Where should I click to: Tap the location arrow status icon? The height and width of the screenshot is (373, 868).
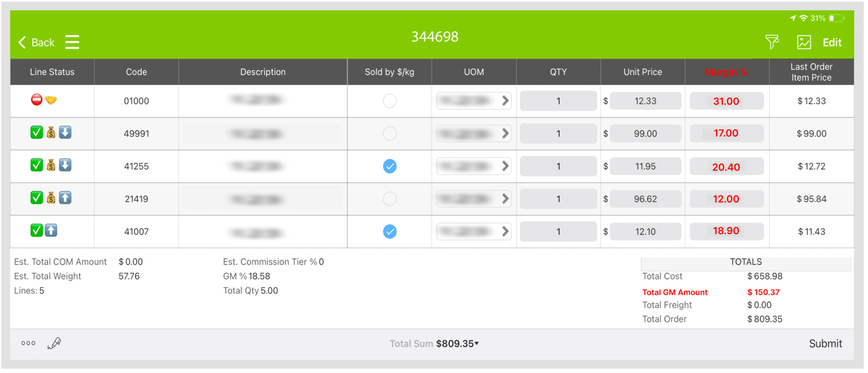click(x=793, y=18)
